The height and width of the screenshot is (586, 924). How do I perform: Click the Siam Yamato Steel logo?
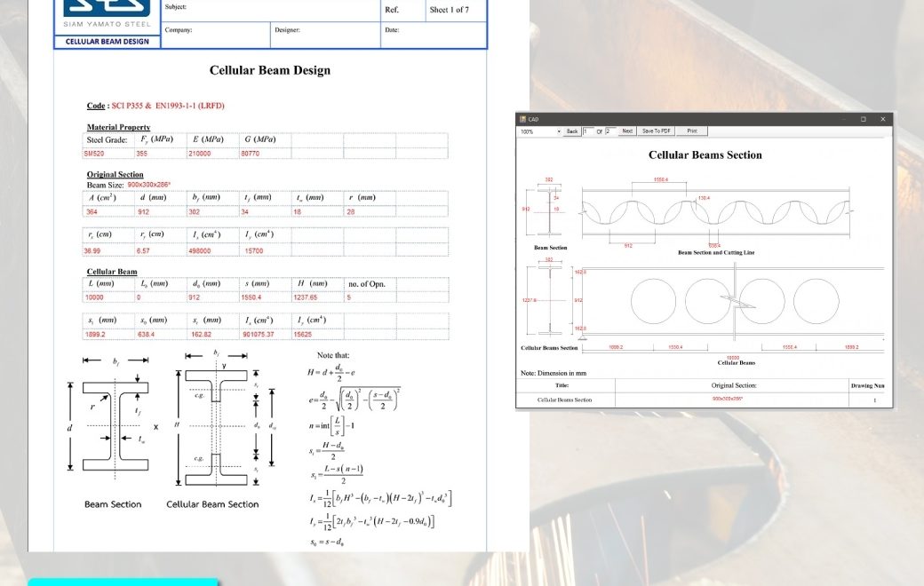(108, 14)
